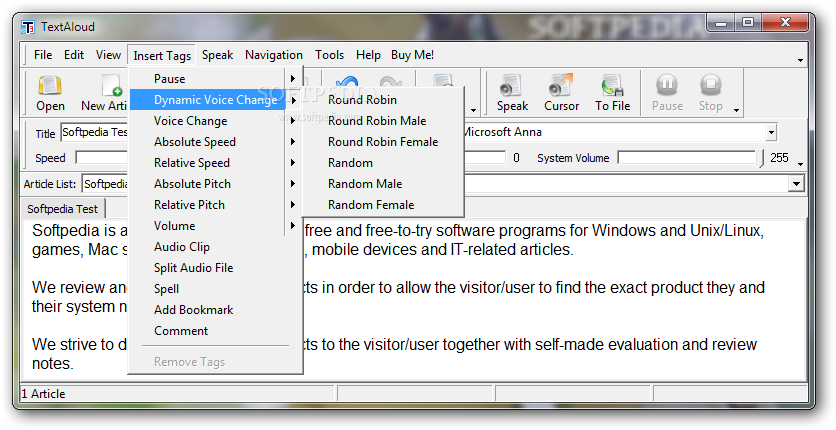
Task: Adjust the System Volume slider
Action: (690, 158)
